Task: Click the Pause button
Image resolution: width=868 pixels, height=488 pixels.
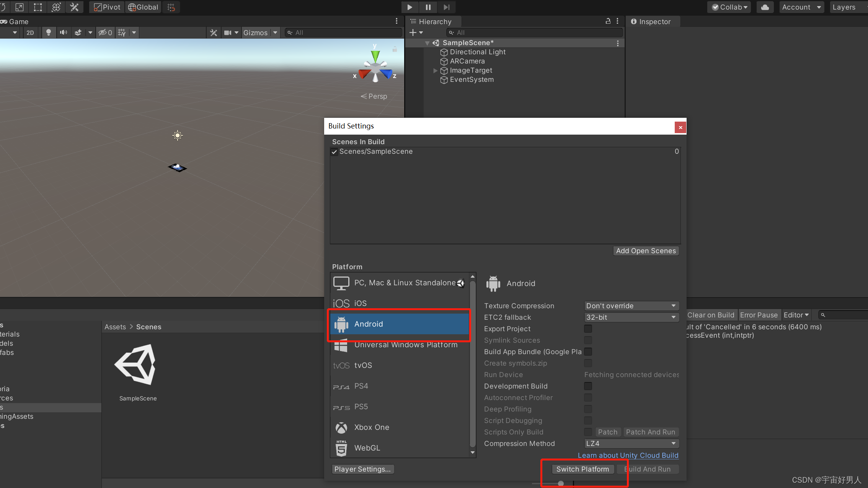Action: [x=428, y=7]
